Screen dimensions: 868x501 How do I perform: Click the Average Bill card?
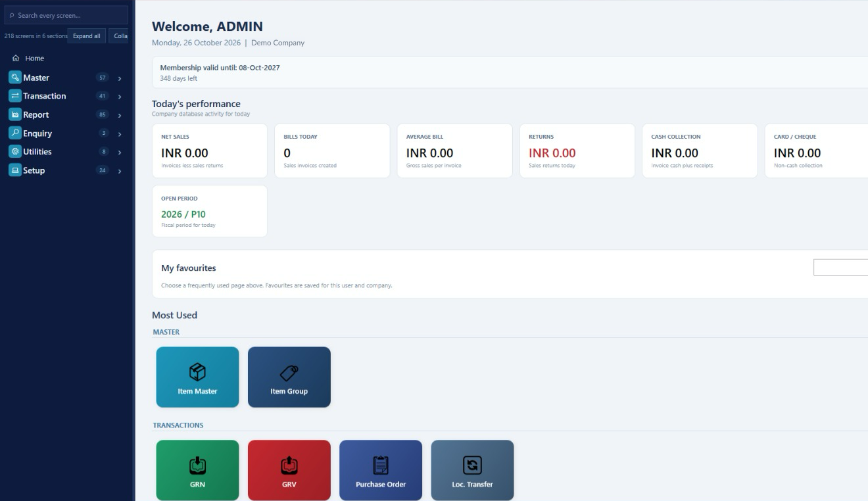(455, 151)
